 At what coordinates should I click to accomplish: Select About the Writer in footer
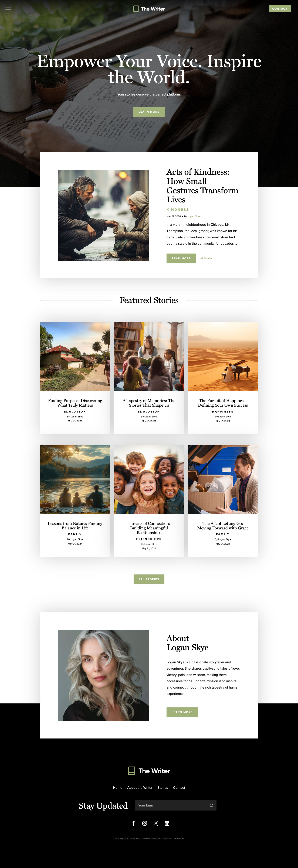(140, 787)
